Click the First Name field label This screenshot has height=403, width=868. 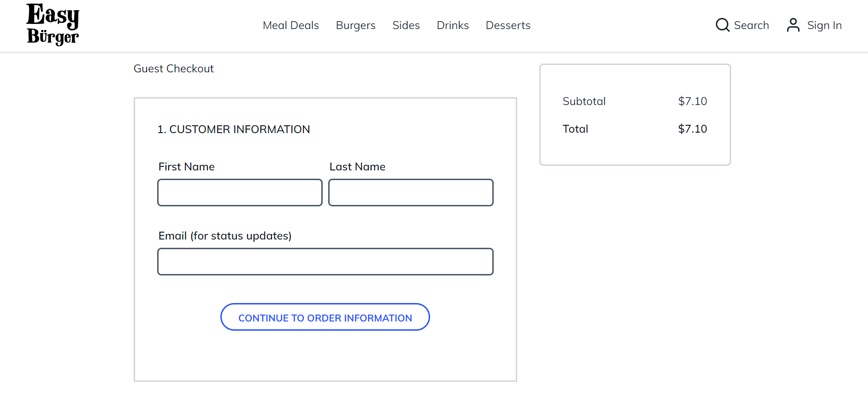[x=186, y=167]
